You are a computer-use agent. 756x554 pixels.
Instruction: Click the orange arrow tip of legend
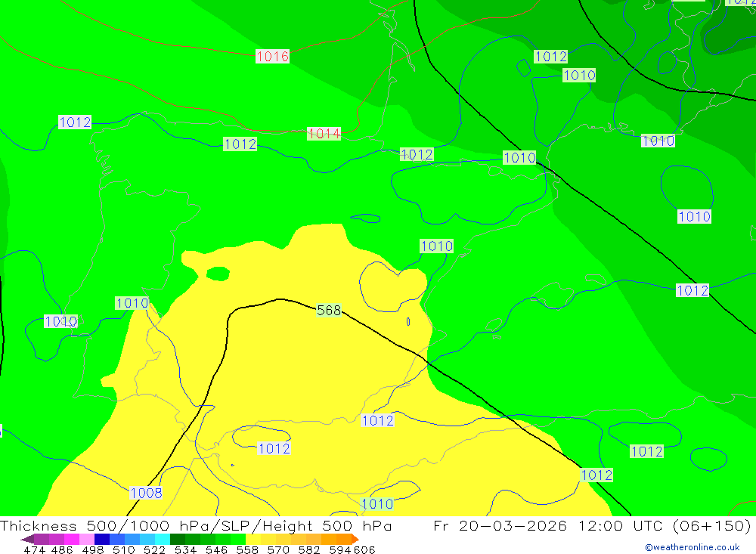[355, 540]
